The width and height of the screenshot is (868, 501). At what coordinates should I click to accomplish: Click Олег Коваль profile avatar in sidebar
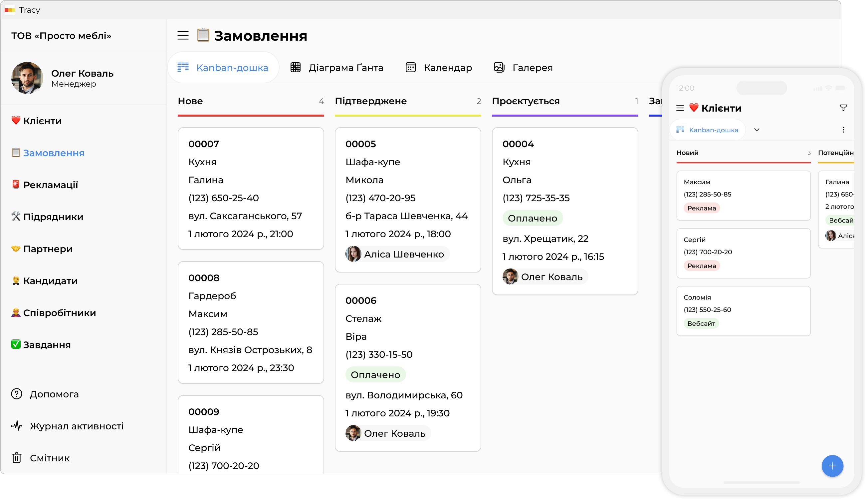click(27, 78)
